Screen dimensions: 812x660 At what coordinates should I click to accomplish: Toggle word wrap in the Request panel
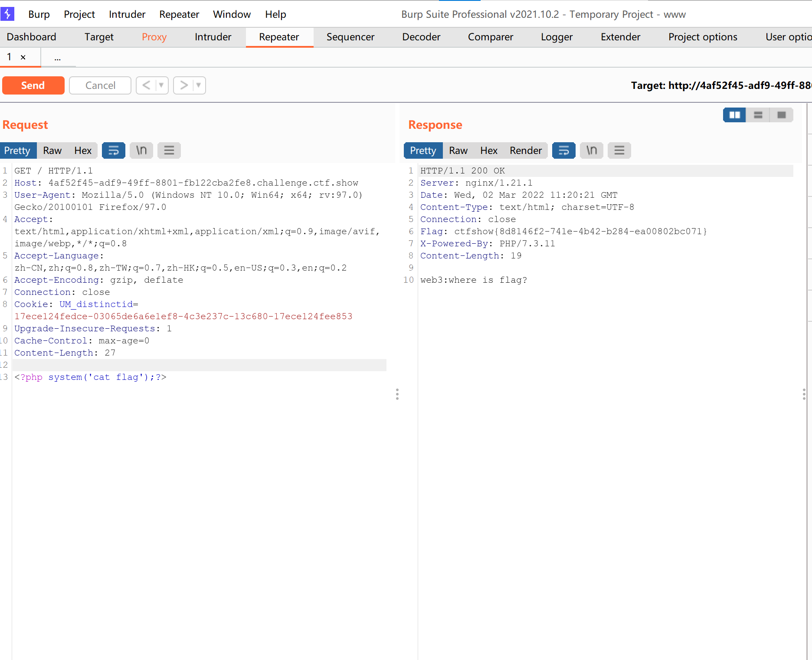tap(114, 150)
